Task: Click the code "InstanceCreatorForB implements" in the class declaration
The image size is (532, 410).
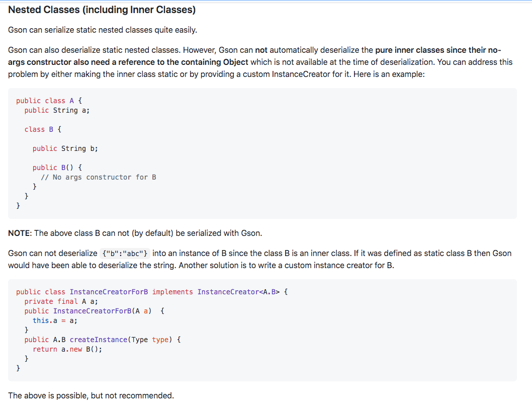Action: (x=131, y=292)
